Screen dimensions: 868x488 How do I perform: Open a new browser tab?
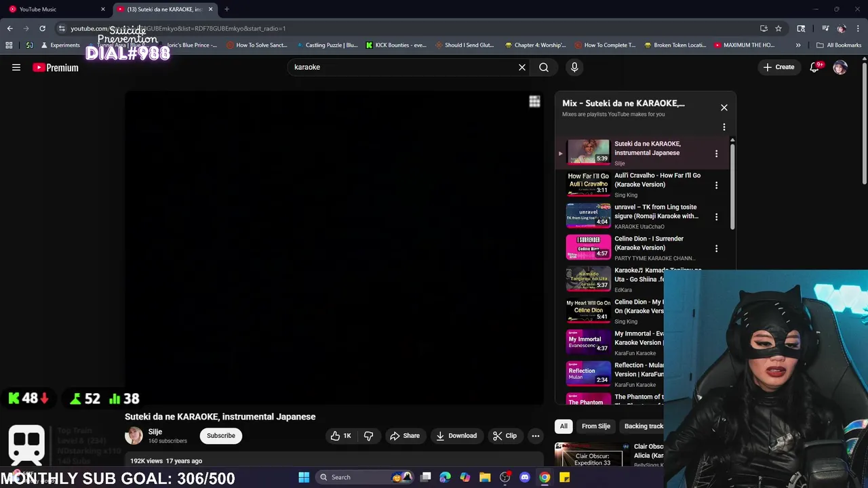pyautogui.click(x=226, y=9)
